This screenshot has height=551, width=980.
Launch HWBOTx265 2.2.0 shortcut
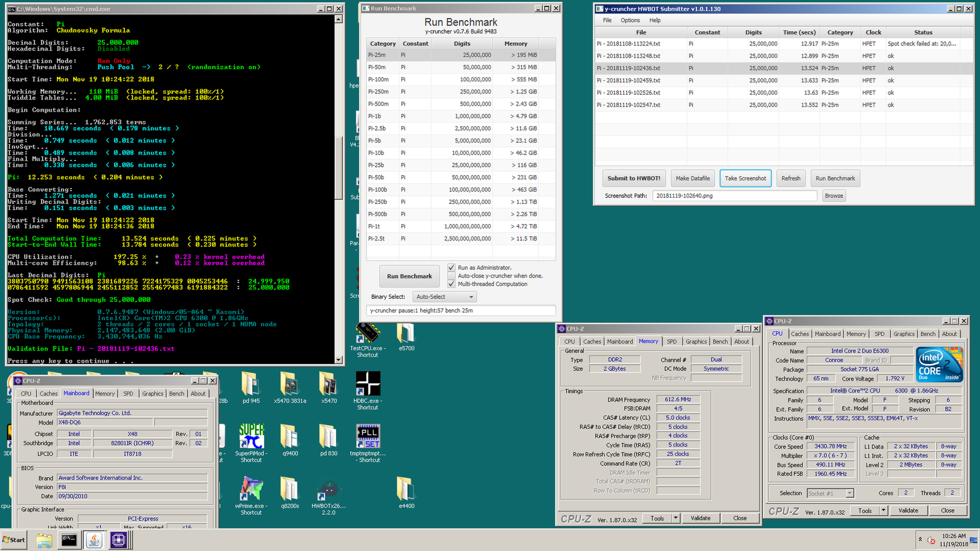click(328, 490)
